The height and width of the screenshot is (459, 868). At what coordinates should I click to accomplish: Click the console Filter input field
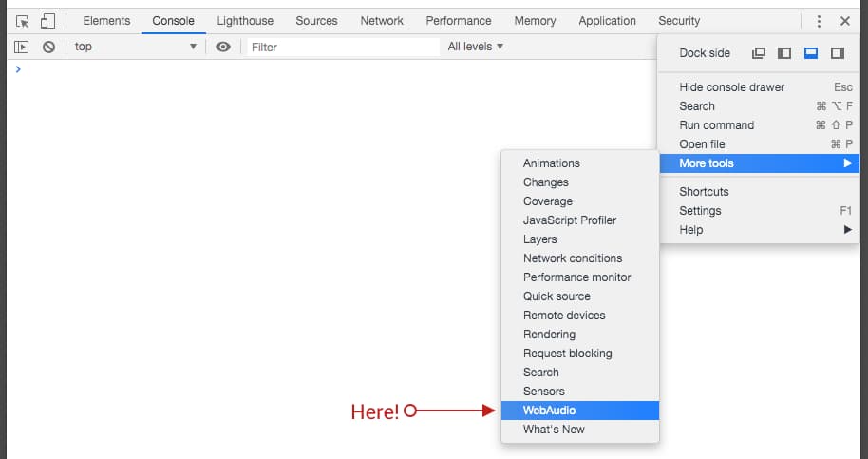(x=342, y=47)
